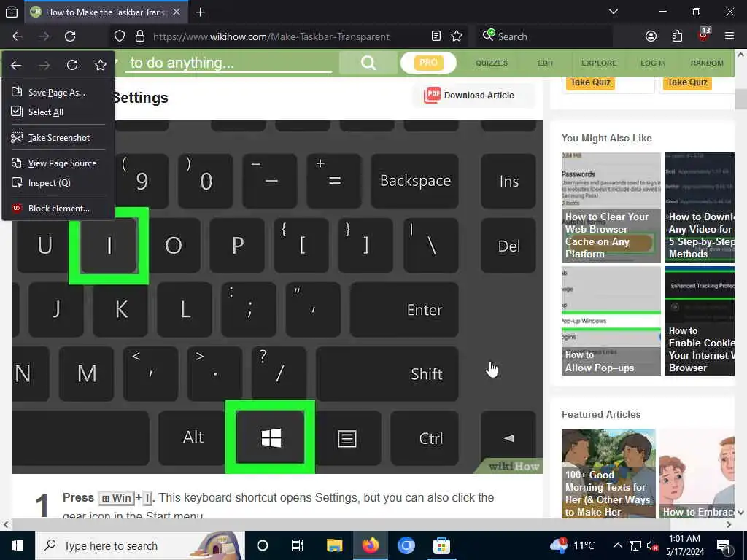The width and height of the screenshot is (747, 560).
Task: Open a new tab with plus button
Action: 200,12
